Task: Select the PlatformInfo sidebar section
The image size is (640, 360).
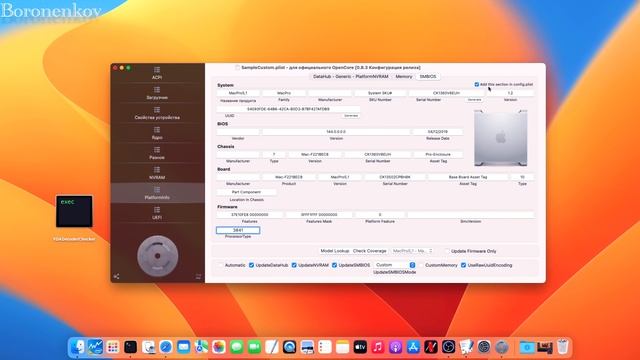Action: pos(157,193)
